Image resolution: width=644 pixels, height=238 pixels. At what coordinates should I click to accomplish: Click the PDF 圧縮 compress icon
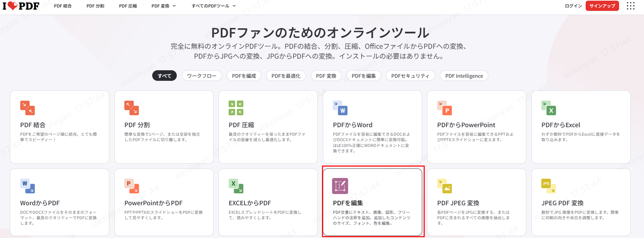[x=236, y=108]
